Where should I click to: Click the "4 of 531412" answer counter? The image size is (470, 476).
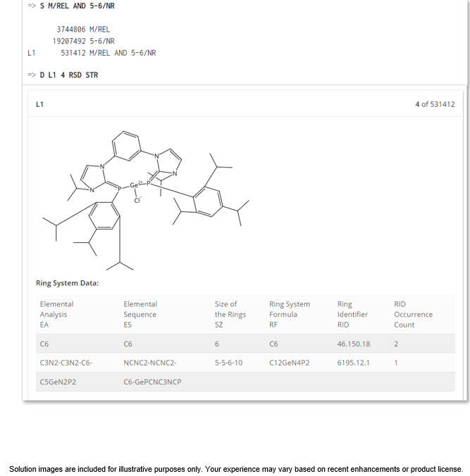point(435,104)
